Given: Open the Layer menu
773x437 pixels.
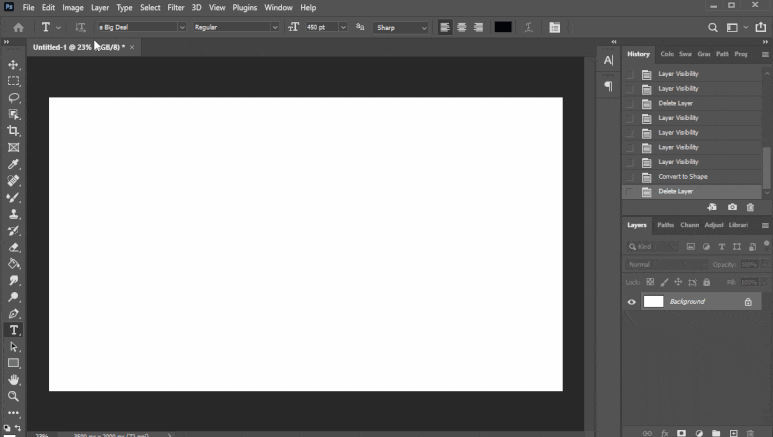Looking at the screenshot, I should click(x=100, y=7).
